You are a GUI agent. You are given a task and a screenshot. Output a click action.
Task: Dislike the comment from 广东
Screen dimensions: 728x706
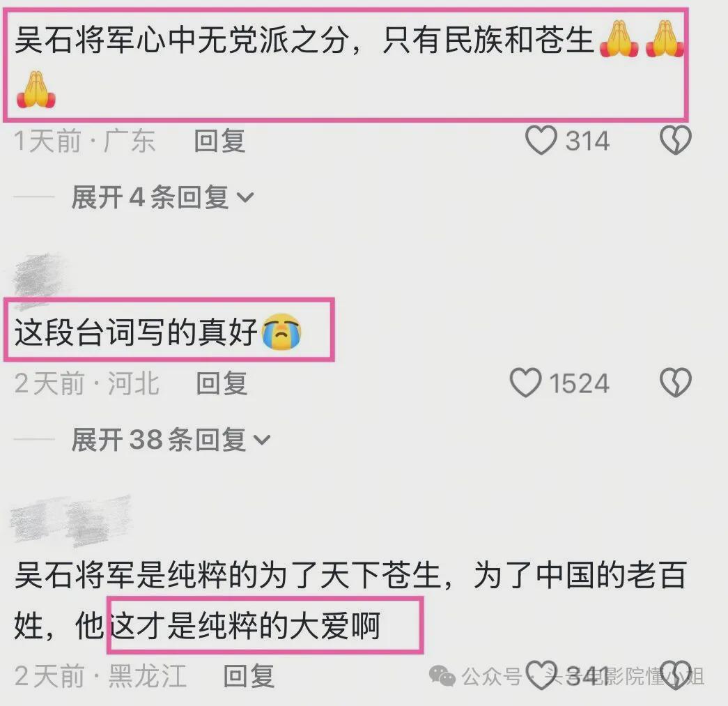[676, 140]
